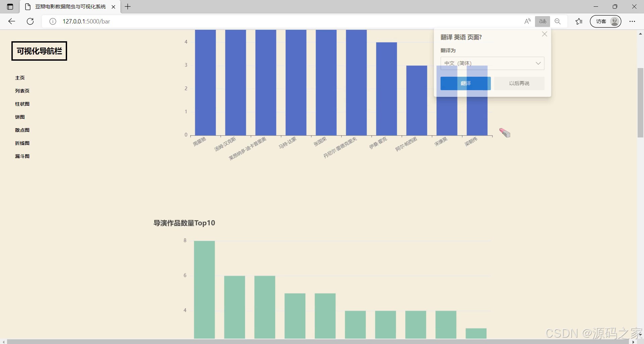Open the 散点图 sidebar link
The height and width of the screenshot is (344, 644).
tap(22, 130)
